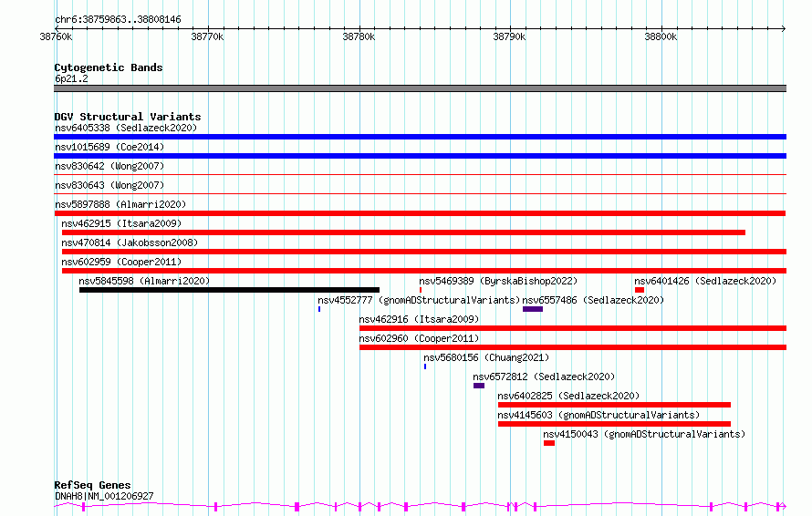Viewport: 812px width, 516px height.
Task: Click the nsv830642 (Wong2007) label
Action: (109, 166)
